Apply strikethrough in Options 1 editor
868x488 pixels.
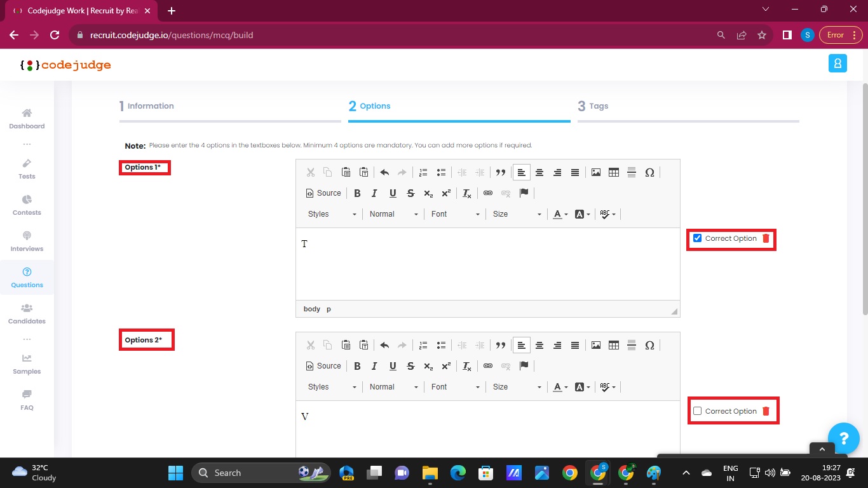click(x=410, y=193)
